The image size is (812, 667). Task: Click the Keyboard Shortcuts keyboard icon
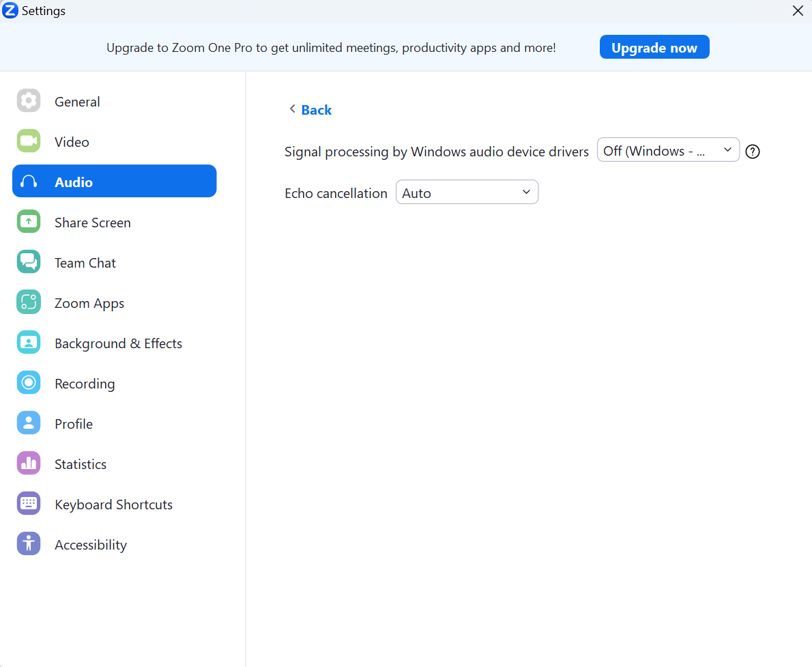click(x=29, y=503)
